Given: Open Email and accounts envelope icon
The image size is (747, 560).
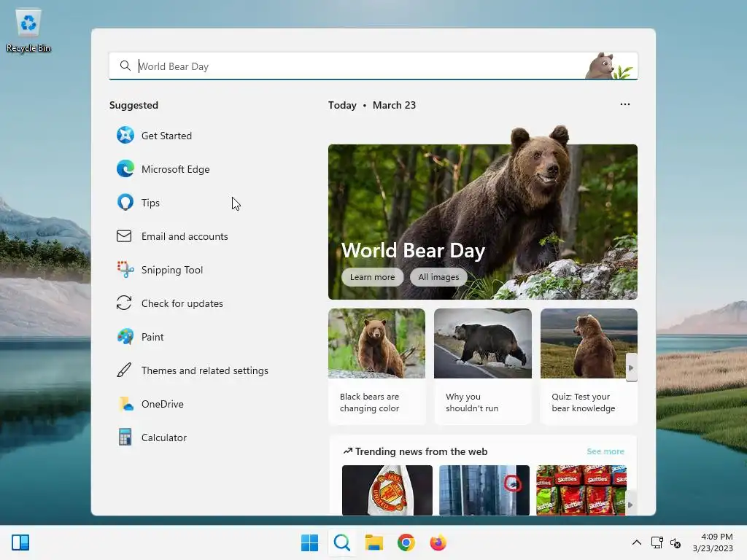Looking at the screenshot, I should (124, 236).
